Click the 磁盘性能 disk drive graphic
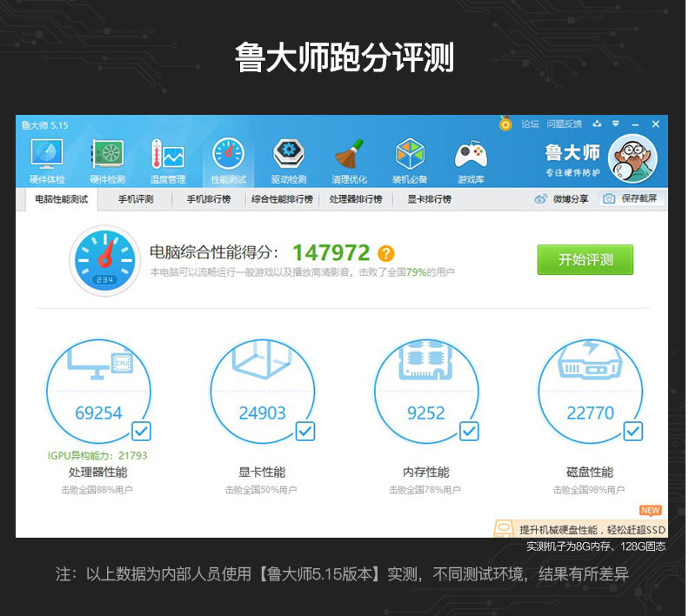The width and height of the screenshot is (689, 616). [590, 361]
